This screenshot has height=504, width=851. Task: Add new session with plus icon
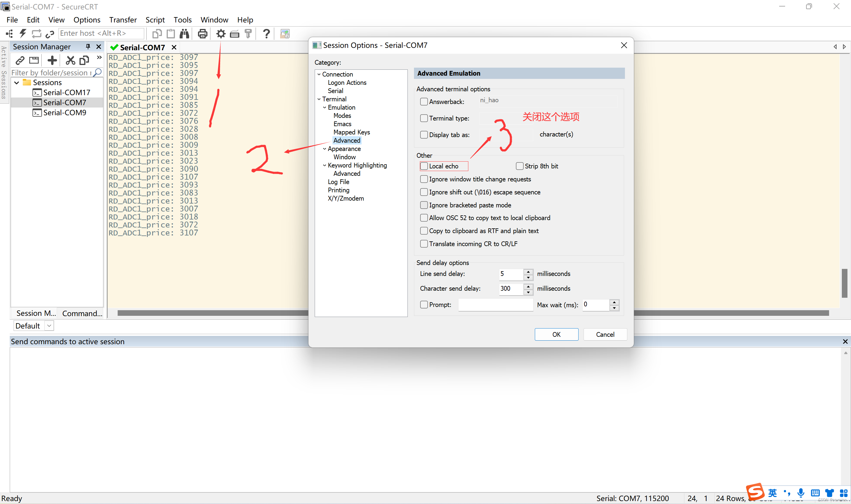pos(52,61)
